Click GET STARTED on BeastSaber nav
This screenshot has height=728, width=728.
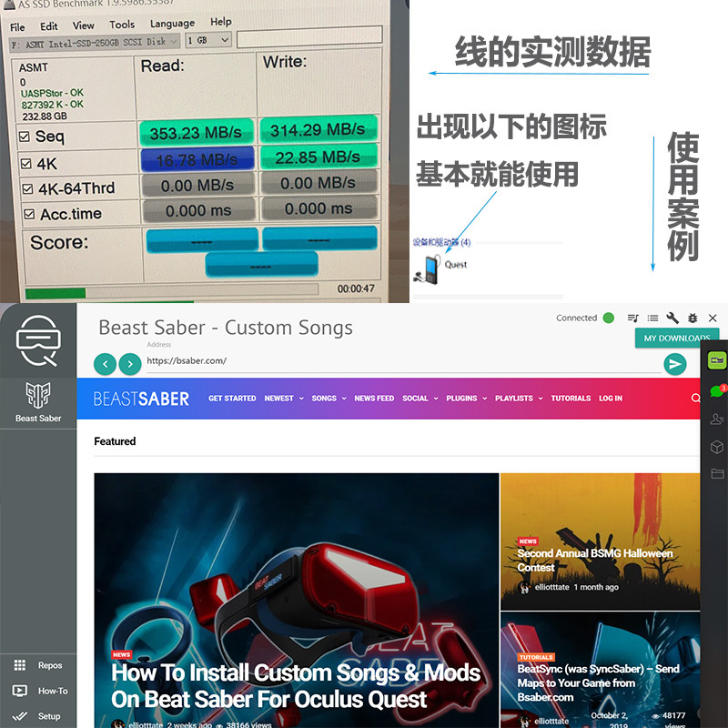point(232,399)
